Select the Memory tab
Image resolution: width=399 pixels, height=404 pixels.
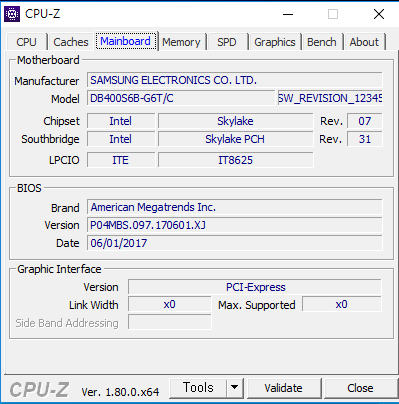pyautogui.click(x=181, y=42)
